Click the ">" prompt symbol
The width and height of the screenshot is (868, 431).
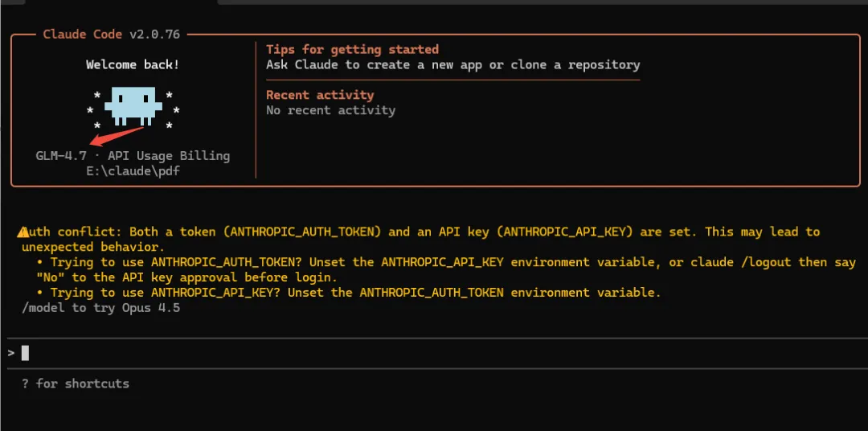pos(11,353)
